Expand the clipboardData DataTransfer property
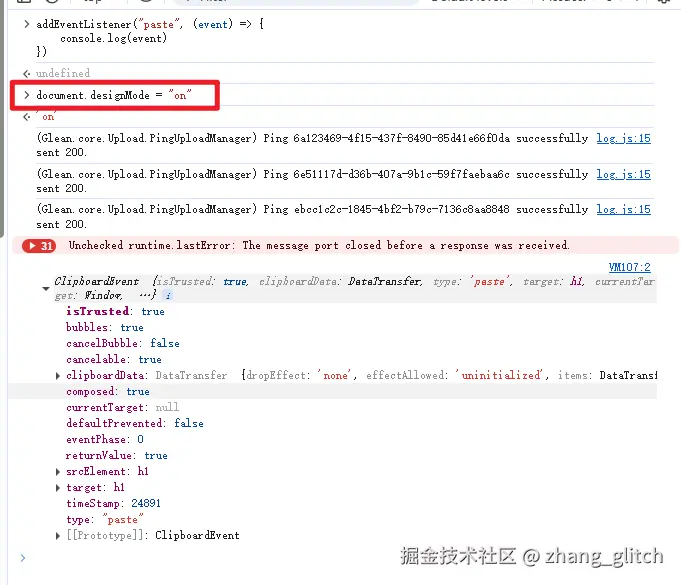The image size is (681, 585). coord(57,376)
